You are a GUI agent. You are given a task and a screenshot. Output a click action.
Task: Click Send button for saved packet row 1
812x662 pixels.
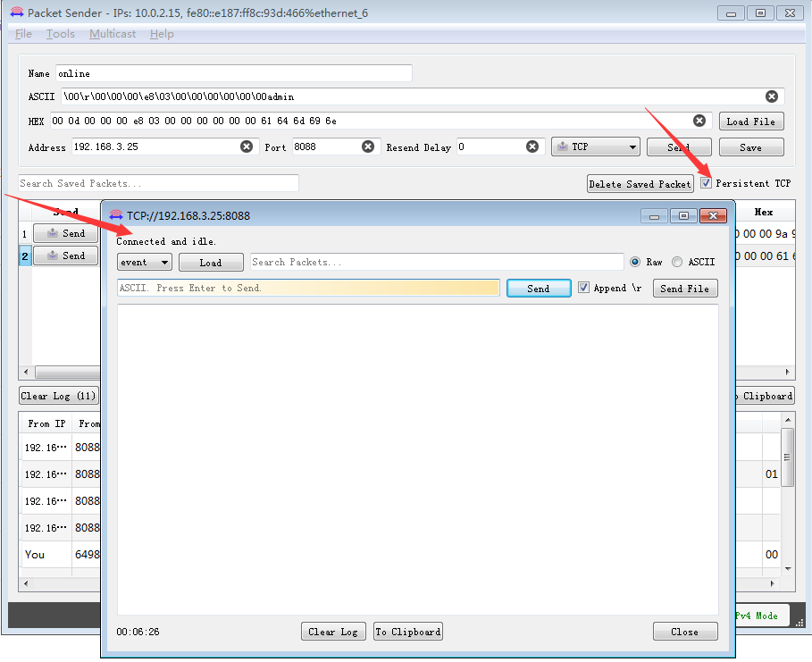[65, 233]
